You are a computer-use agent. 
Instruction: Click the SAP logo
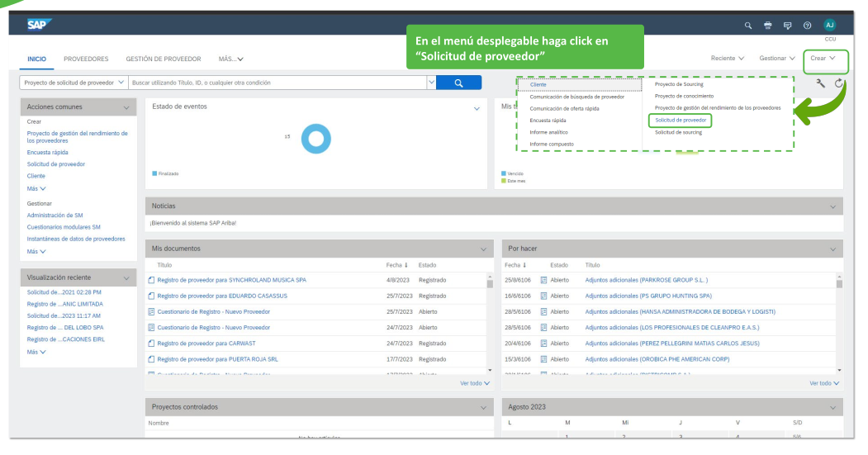point(39,24)
